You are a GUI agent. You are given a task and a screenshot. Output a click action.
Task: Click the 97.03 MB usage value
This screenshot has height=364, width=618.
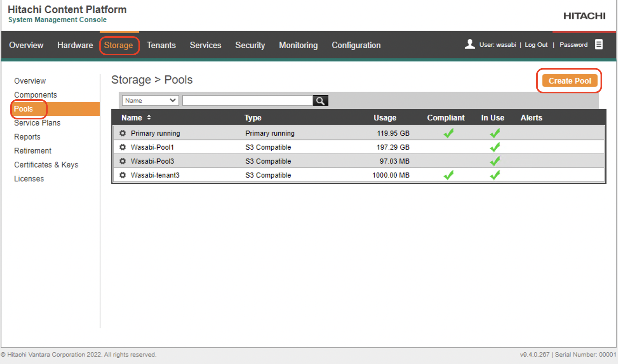click(395, 161)
